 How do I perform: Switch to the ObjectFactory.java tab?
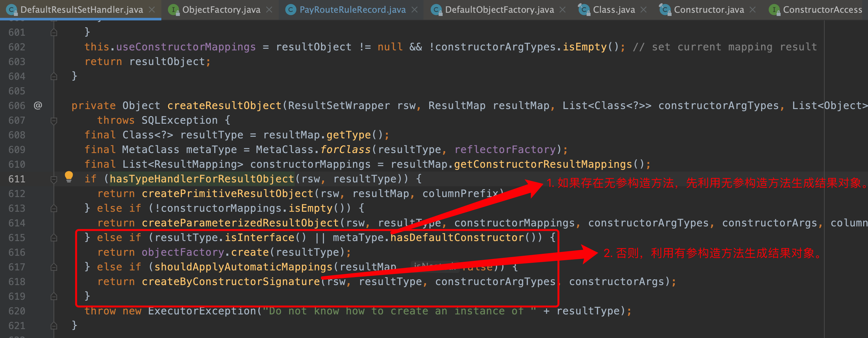(x=221, y=10)
